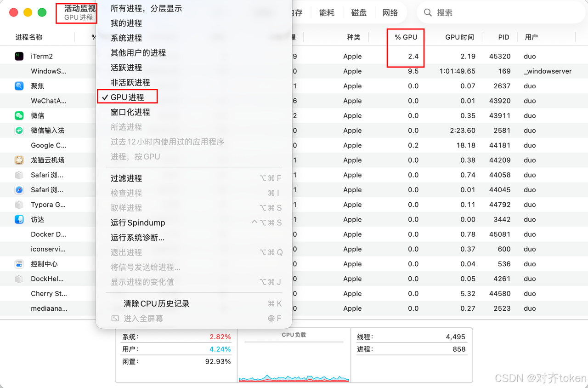Switch to the 能耗 tab

[327, 13]
